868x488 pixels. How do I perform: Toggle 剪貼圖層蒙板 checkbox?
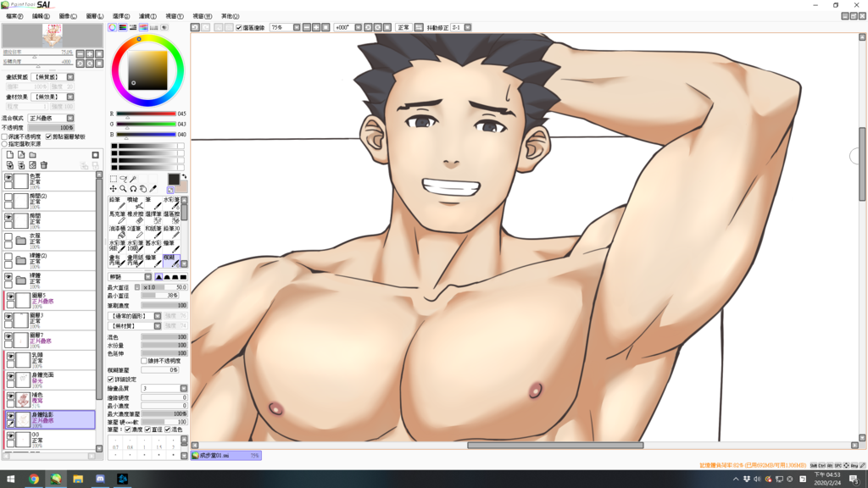[48, 136]
